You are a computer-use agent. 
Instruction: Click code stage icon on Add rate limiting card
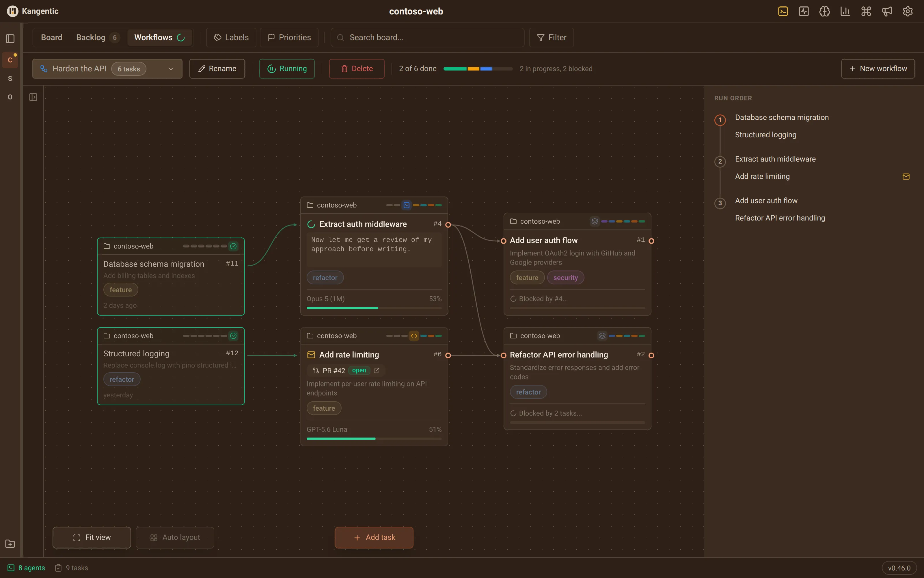[x=414, y=336]
